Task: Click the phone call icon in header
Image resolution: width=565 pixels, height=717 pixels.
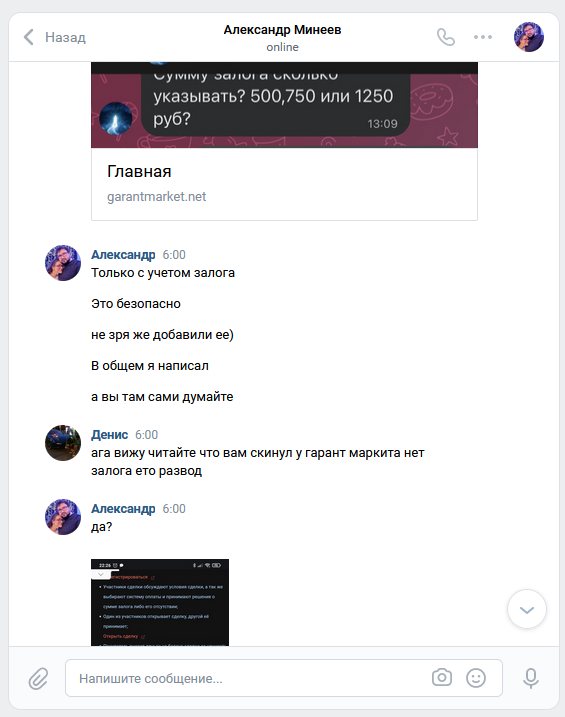Action: coord(446,37)
